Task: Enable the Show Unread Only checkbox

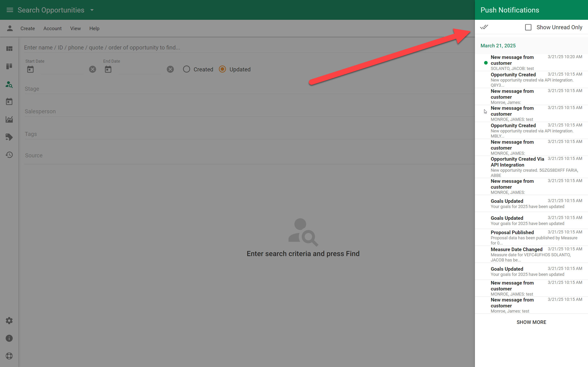Action: [528, 27]
